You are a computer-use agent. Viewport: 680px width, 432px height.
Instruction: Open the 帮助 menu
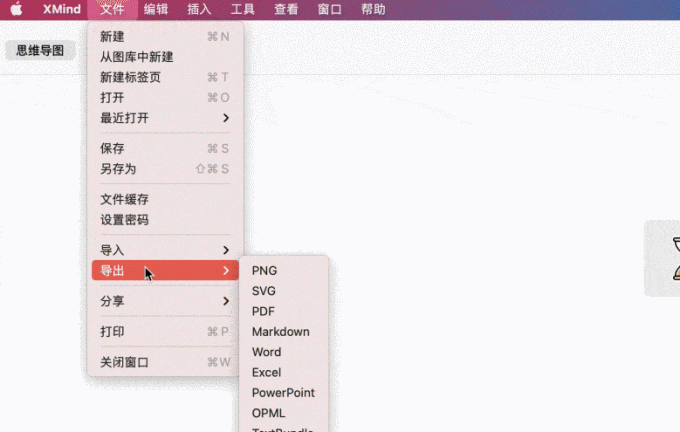coord(373,9)
